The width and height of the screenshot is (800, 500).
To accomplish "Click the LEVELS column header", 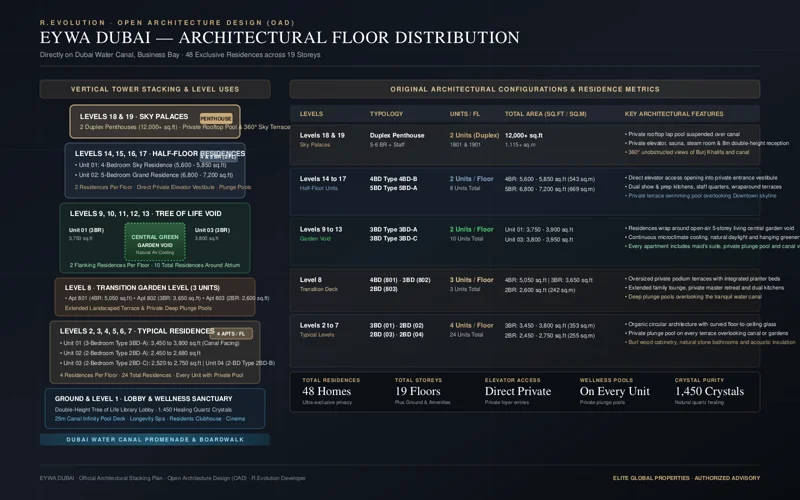I will pyautogui.click(x=311, y=114).
